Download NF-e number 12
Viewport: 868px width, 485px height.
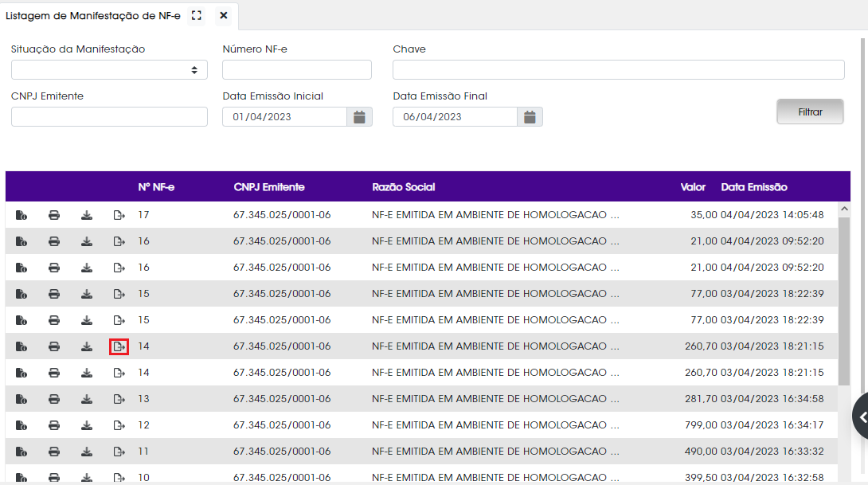[86, 425]
